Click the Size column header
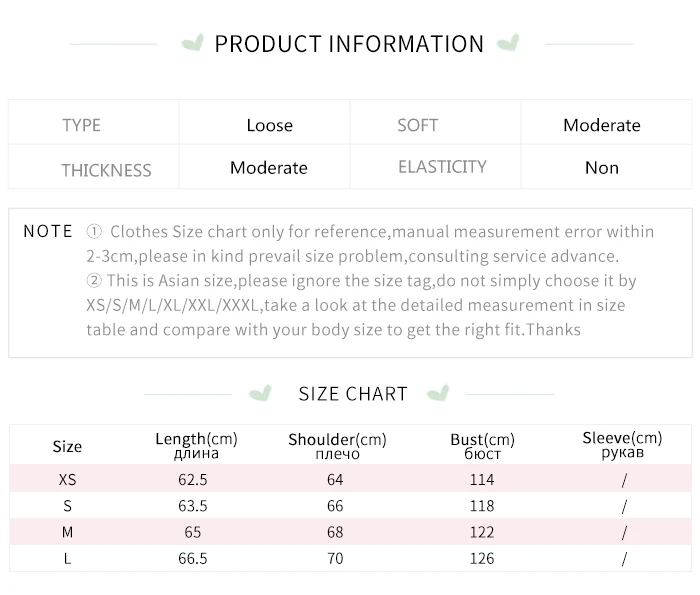The height and width of the screenshot is (595, 700). tap(67, 446)
